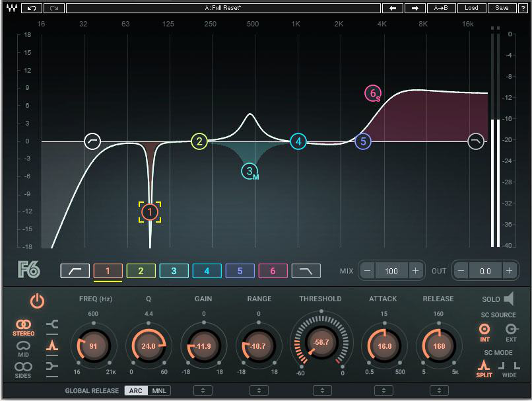Click the ATTACK knob showing 16.0
This screenshot has height=401, width=532.
(x=384, y=346)
